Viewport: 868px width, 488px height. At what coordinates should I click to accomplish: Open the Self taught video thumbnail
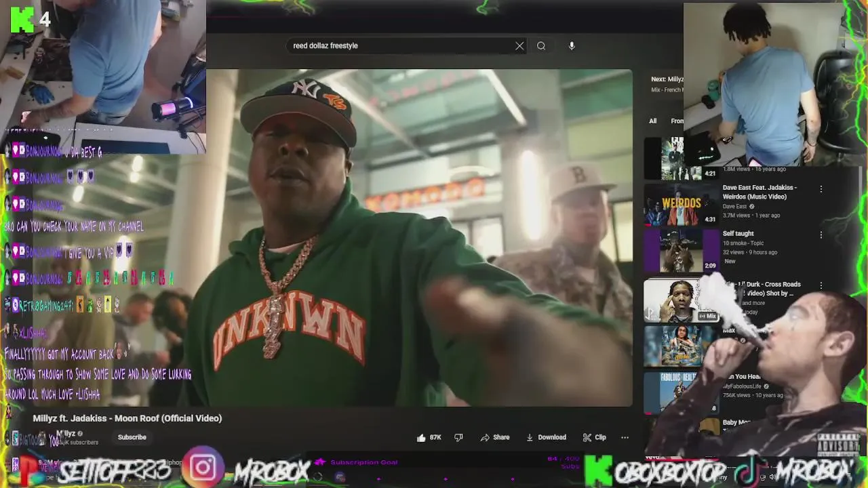point(681,250)
